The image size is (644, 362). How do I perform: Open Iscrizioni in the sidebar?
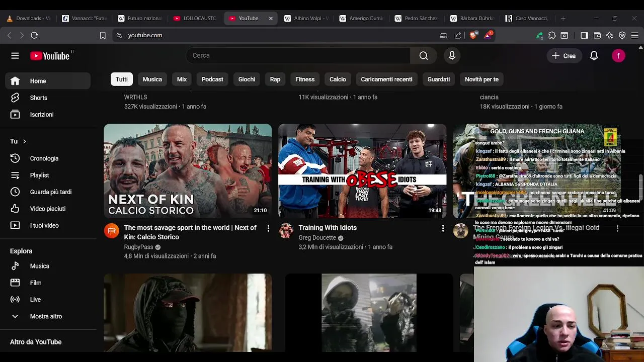click(x=48, y=115)
